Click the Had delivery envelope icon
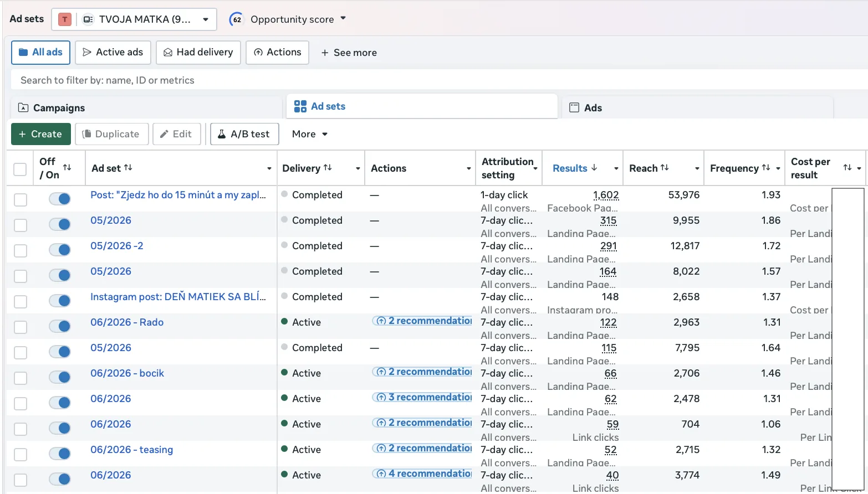The width and height of the screenshot is (868, 494). 168,52
